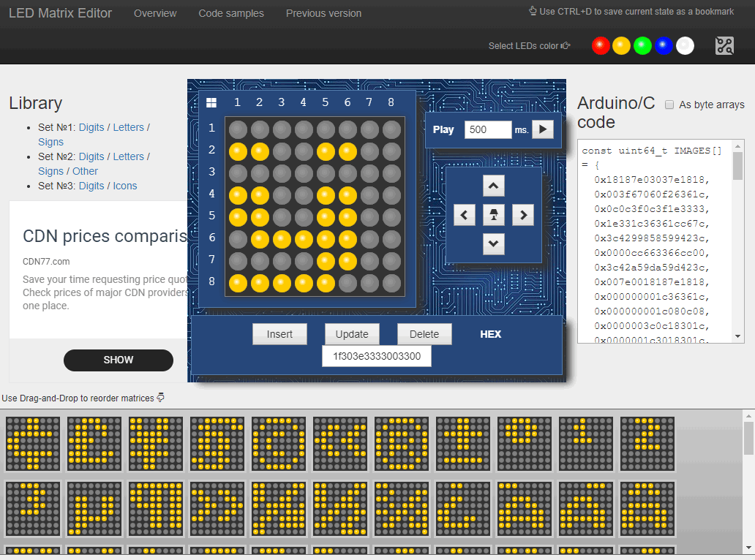This screenshot has width=755, height=560.
Task: Toggle the lit LED at row 7, column 5
Action: click(326, 261)
